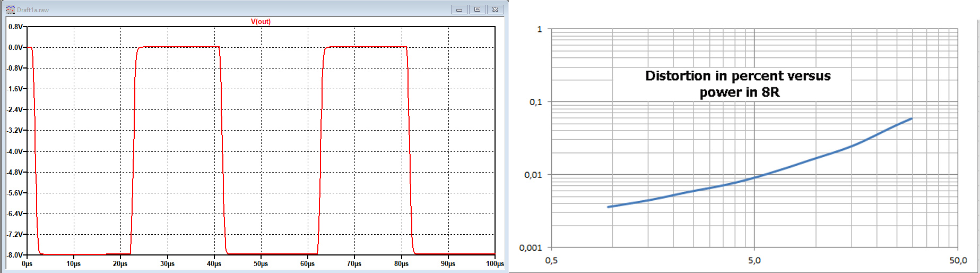The image size is (980, 273).
Task: Click the -0.8V vertical axis label
Action: click(x=15, y=68)
